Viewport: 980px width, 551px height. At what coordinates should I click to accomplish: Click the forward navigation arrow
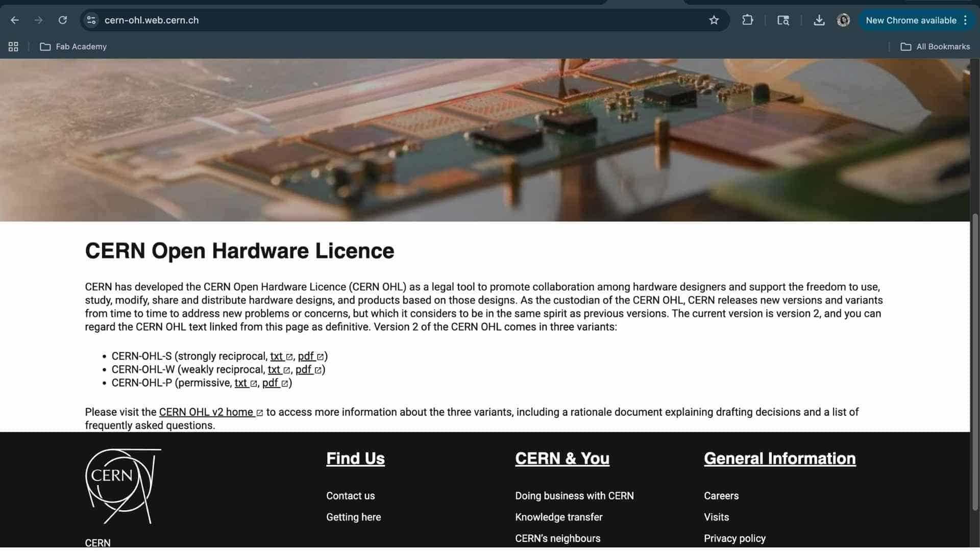point(39,20)
